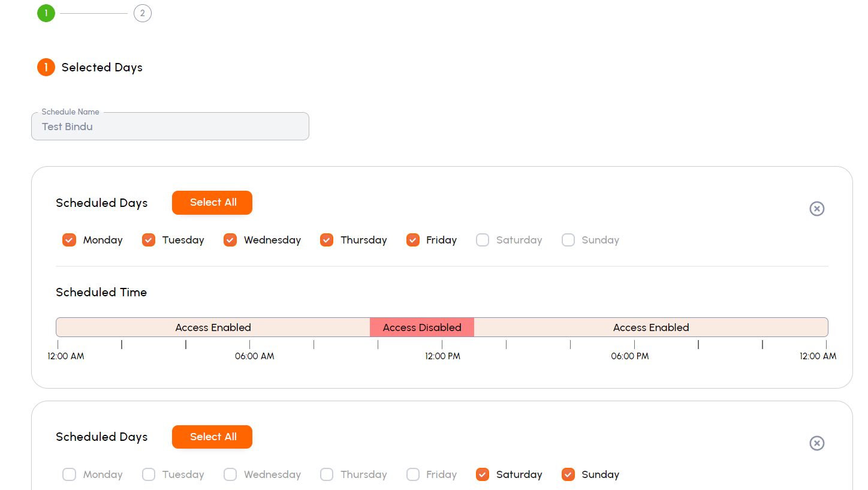Tick disabled Tuesday in second schedule card
Screen dimensions: 868x490
(149, 474)
